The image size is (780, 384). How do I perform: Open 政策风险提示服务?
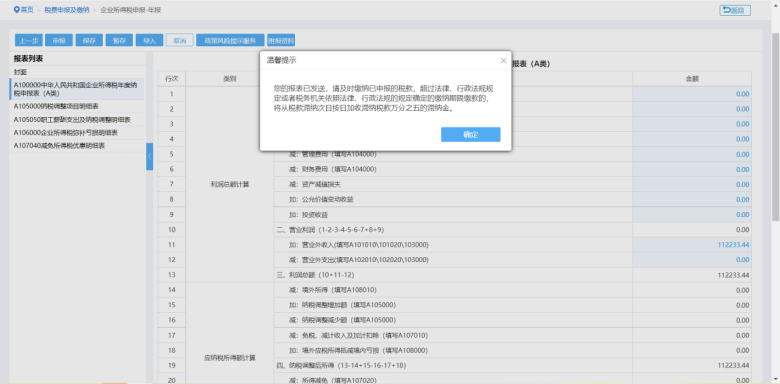click(x=230, y=41)
